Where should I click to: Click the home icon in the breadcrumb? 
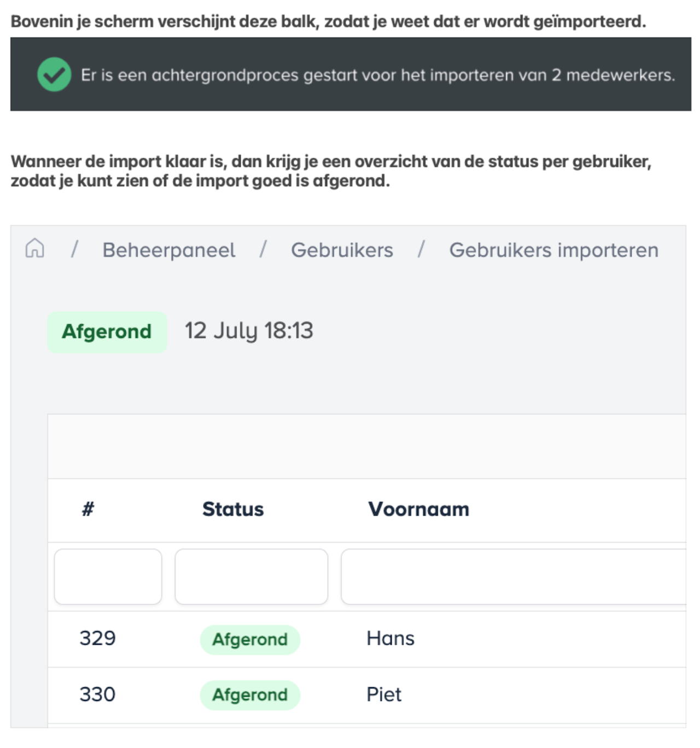(34, 249)
